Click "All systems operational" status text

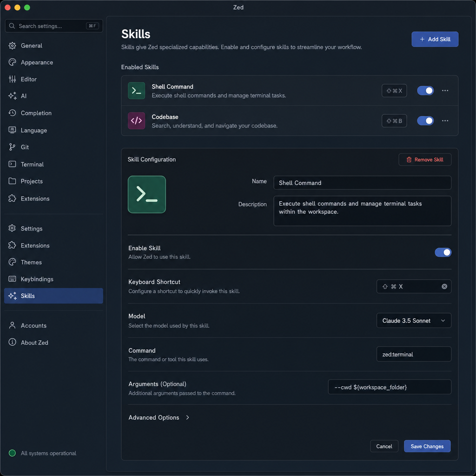(48, 453)
